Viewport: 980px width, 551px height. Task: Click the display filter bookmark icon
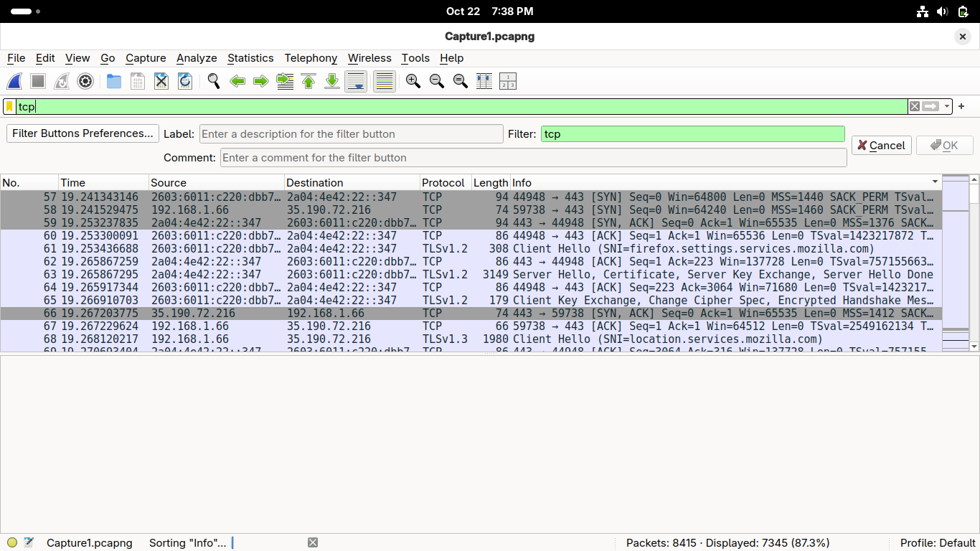click(9, 107)
